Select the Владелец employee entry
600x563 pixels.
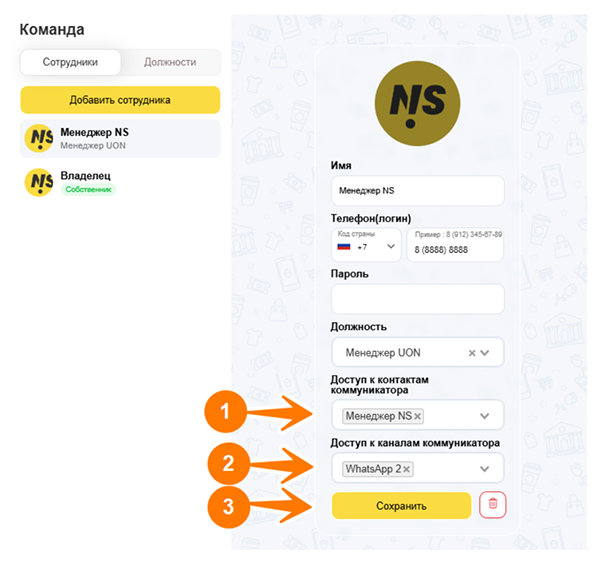[x=120, y=182]
